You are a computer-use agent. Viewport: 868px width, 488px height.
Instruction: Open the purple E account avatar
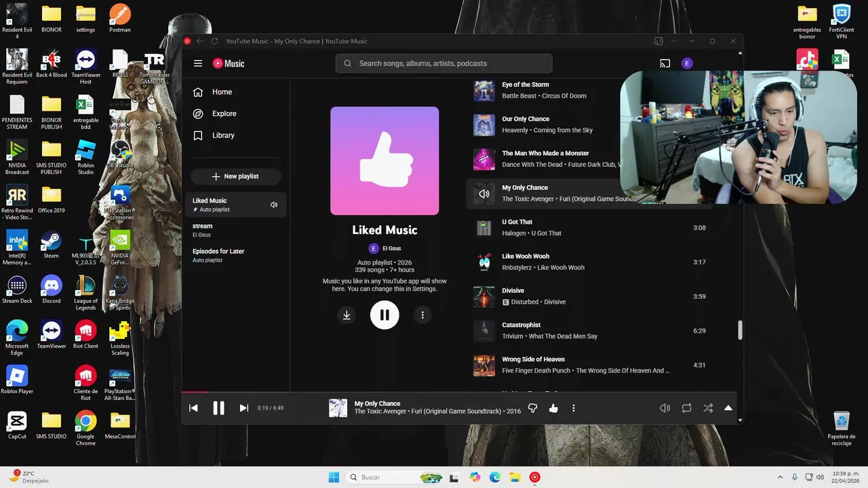click(687, 63)
